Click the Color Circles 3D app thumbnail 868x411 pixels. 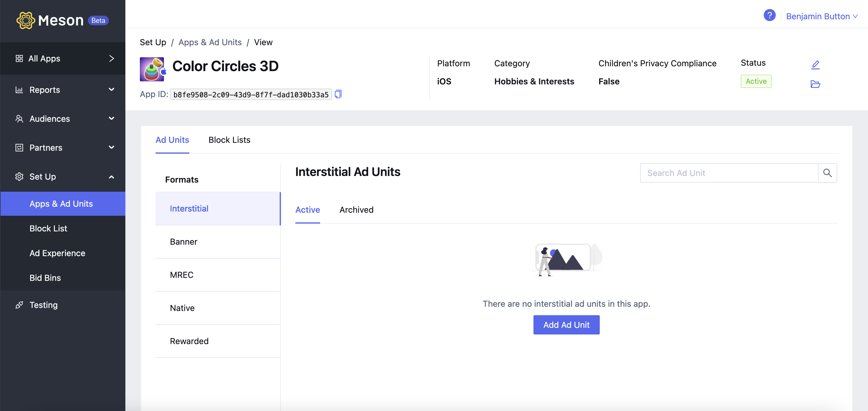pyautogui.click(x=152, y=69)
